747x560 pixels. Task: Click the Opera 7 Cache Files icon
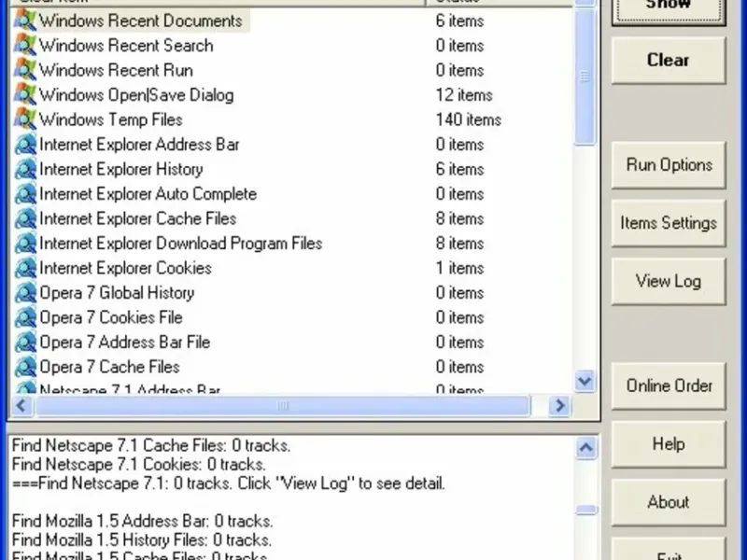click(25, 367)
